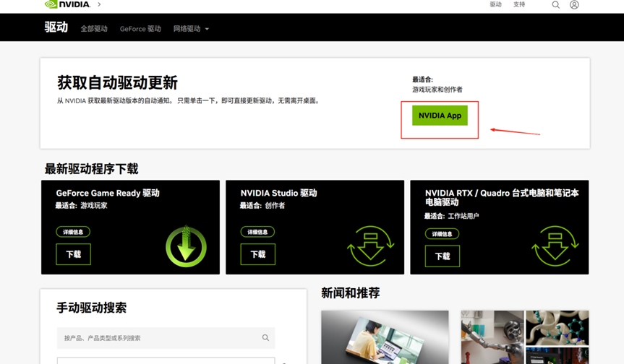Viewport: 624px width, 364px height.
Task: Click the green download arrow icon on the GeForce card
Action: click(x=186, y=246)
